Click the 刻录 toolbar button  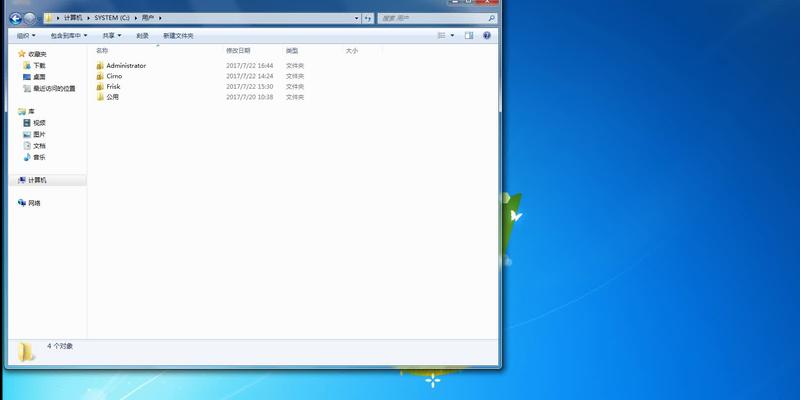142,36
